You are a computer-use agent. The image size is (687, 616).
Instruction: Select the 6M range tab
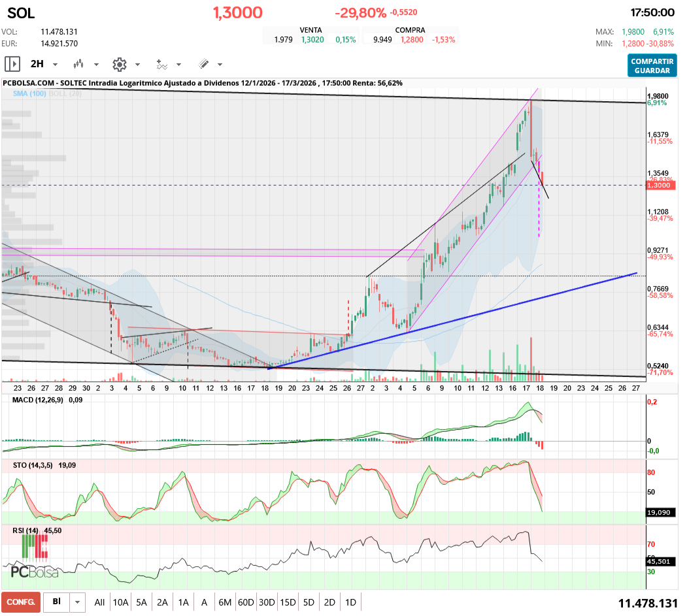(x=225, y=602)
